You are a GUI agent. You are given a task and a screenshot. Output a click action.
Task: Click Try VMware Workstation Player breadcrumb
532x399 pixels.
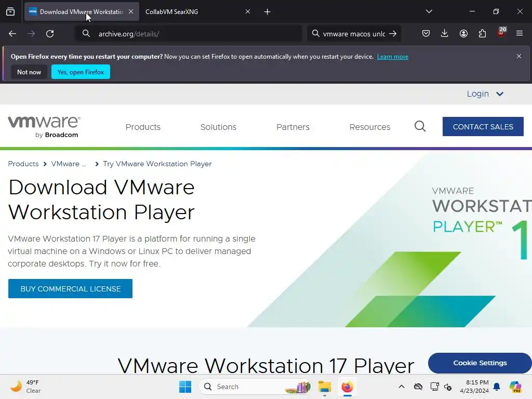pyautogui.click(x=157, y=164)
